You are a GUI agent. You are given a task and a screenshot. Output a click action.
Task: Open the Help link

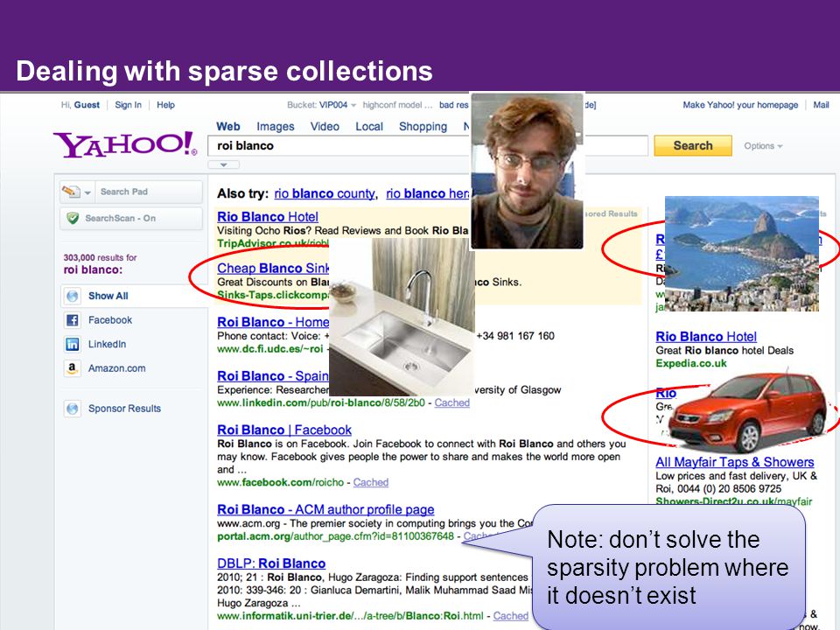click(x=165, y=105)
